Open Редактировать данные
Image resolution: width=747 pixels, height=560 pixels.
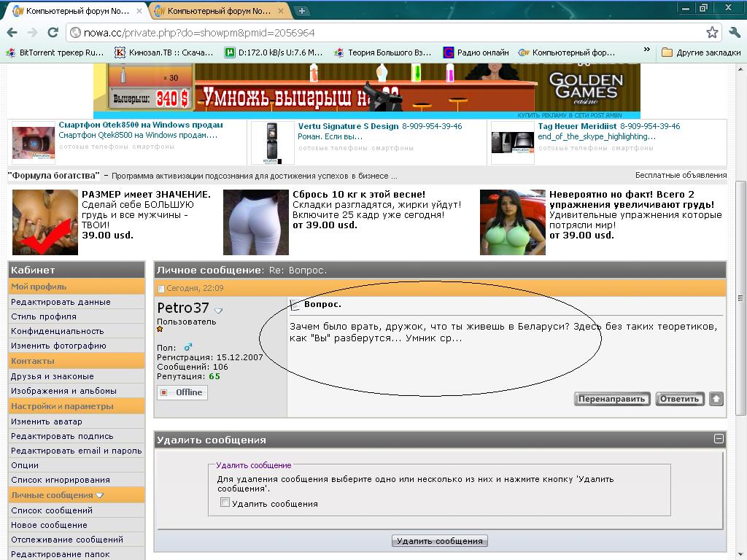(61, 302)
